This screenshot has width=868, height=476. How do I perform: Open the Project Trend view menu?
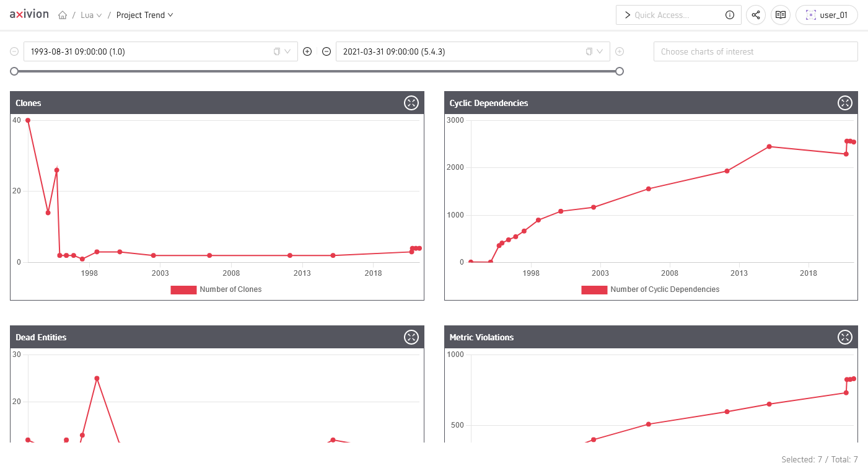145,15
